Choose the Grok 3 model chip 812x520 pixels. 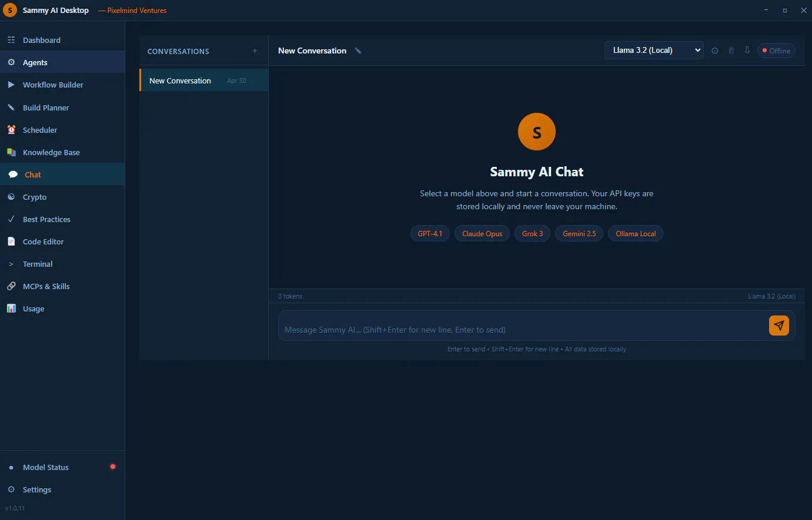coord(533,234)
